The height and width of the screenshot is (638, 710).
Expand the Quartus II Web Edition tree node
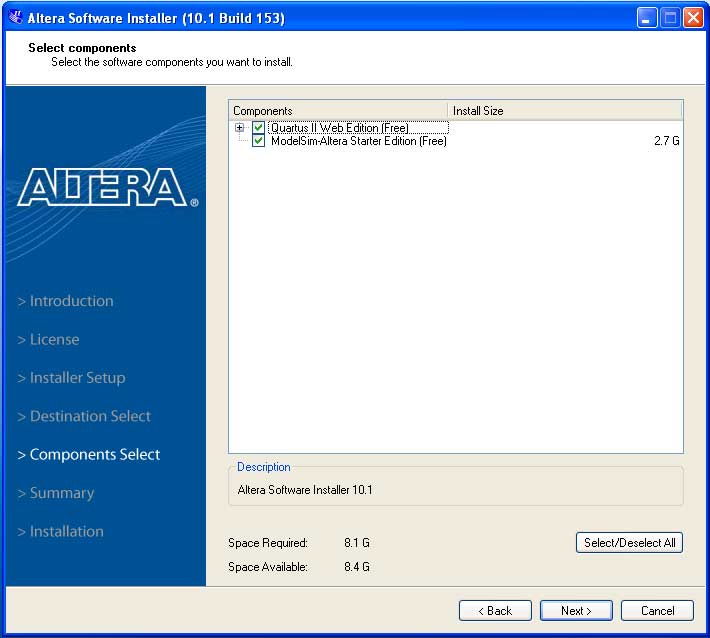coord(239,128)
